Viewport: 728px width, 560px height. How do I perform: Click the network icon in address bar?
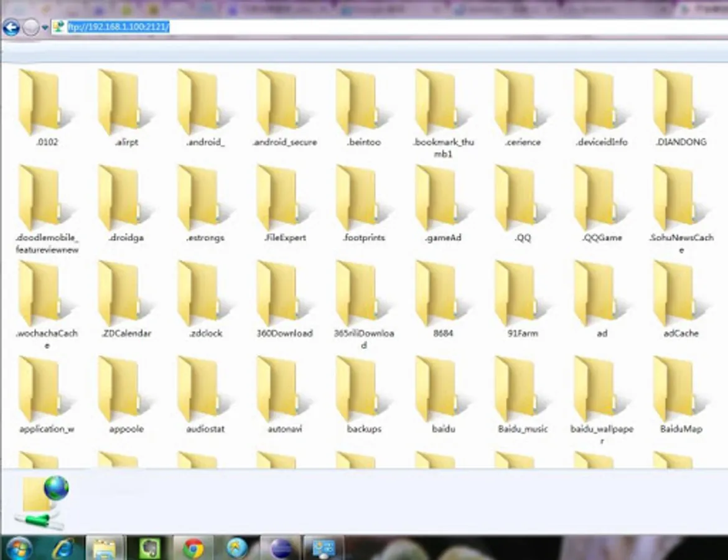58,27
